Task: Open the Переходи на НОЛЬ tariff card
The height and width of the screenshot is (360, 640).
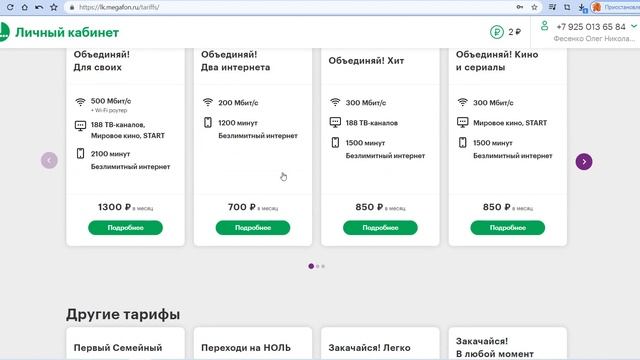Action: tap(253, 344)
